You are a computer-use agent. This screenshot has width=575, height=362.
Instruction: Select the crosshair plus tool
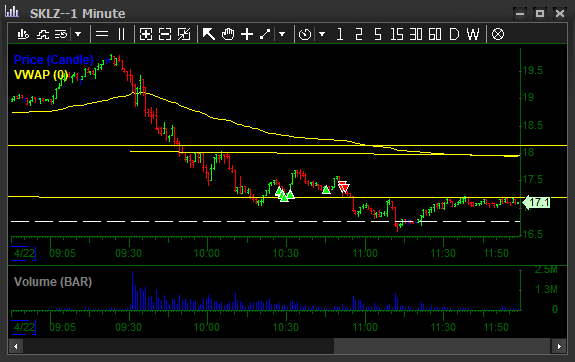247,34
